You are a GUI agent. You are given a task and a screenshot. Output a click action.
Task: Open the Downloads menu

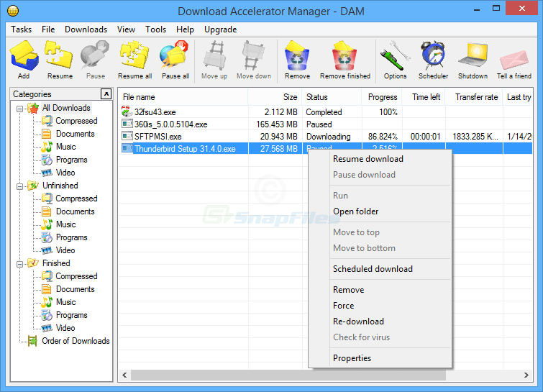point(86,29)
